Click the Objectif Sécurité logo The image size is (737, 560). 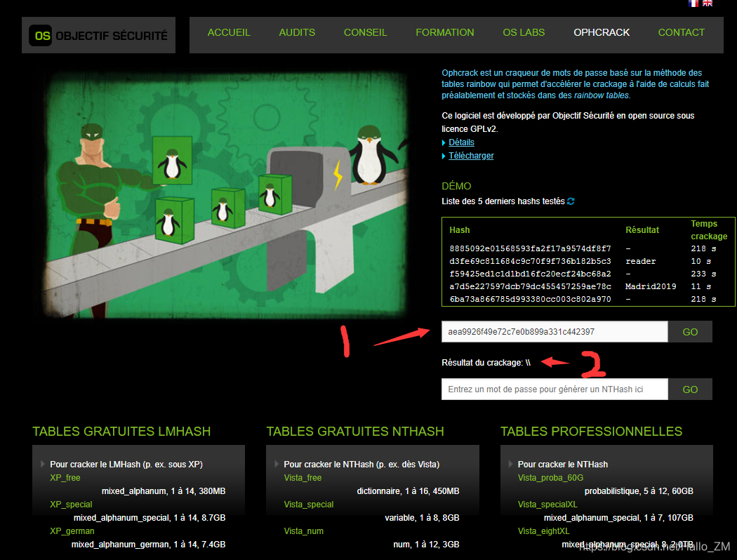99,35
